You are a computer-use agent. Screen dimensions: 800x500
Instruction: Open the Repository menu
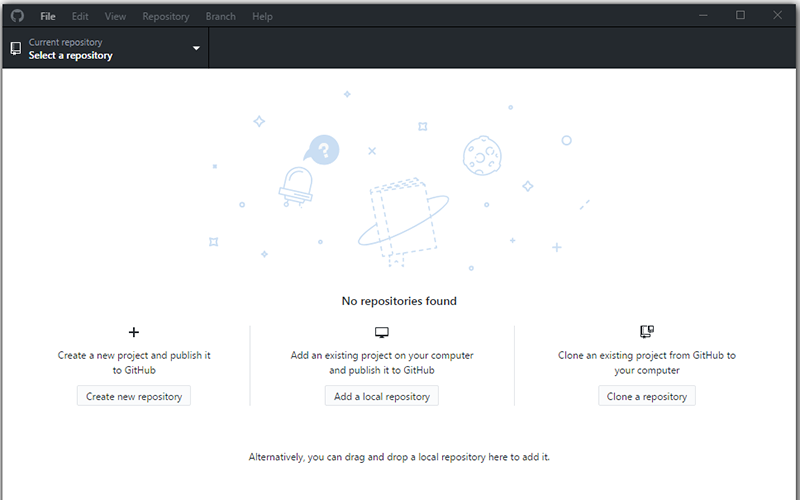pyautogui.click(x=166, y=16)
